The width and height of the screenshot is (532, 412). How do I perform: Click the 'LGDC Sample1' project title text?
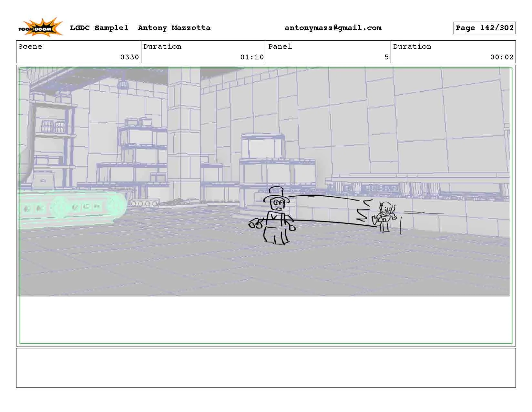99,28
